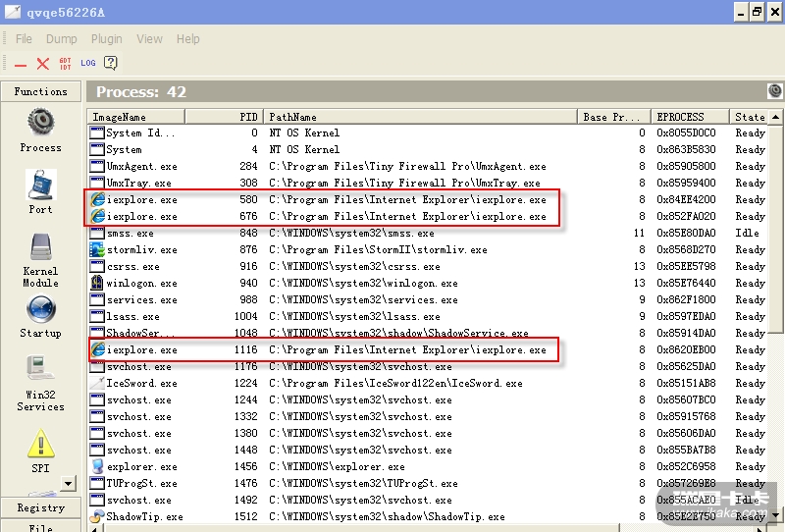
Task: Click the ShadowService.exe path cell
Action: tap(398, 333)
